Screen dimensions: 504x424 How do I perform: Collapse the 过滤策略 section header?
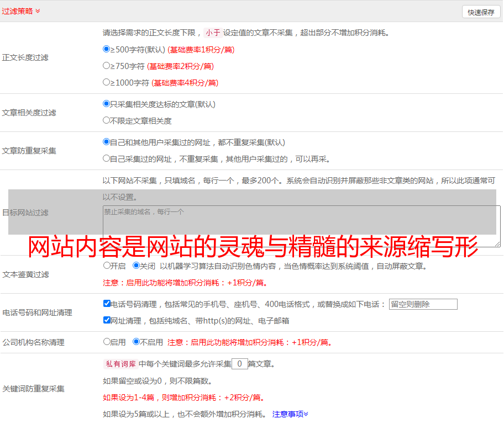coord(21,11)
